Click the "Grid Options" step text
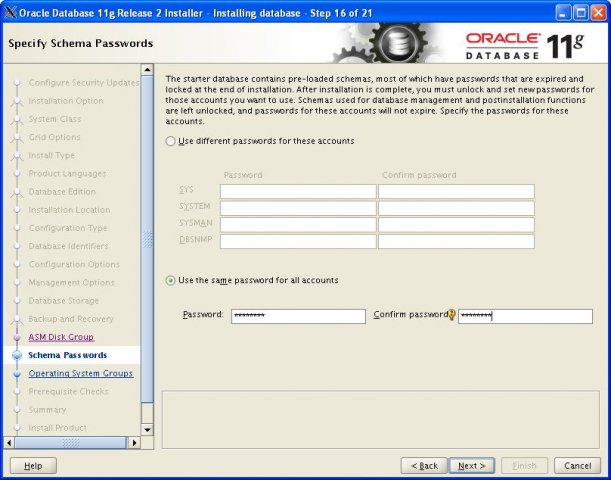The width and height of the screenshot is (611, 480). coord(54,137)
